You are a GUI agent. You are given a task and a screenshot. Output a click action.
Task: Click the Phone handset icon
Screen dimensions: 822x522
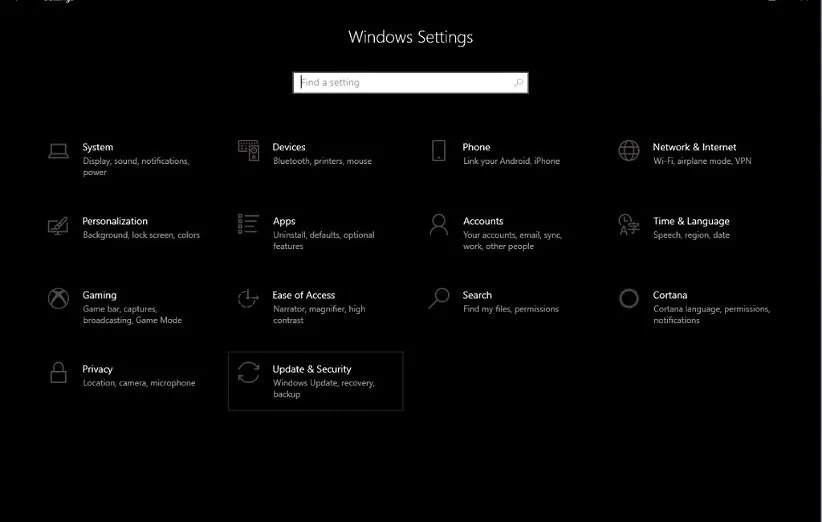[x=439, y=150]
